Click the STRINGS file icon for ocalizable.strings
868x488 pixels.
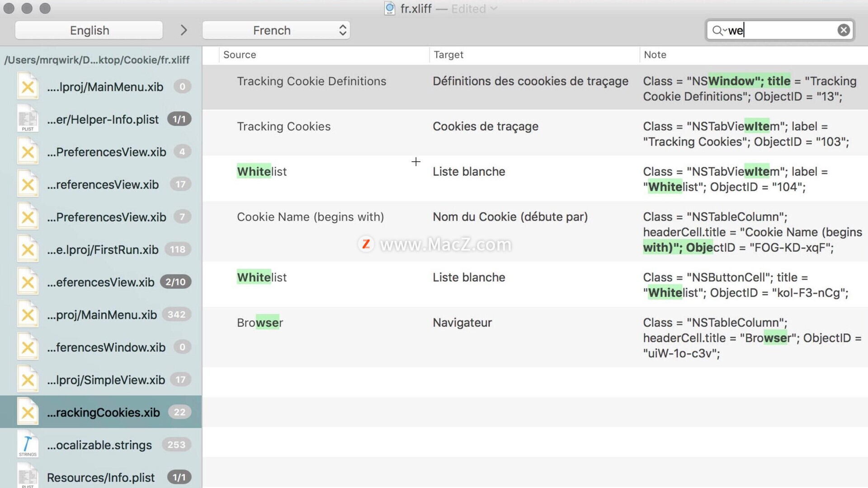click(28, 445)
